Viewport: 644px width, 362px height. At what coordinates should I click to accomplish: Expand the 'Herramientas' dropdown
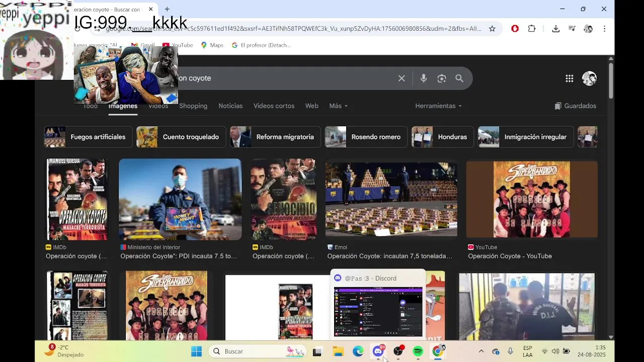(438, 106)
